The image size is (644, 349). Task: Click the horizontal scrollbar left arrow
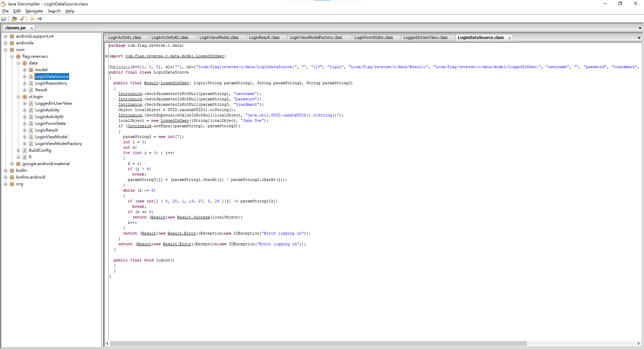[107, 344]
